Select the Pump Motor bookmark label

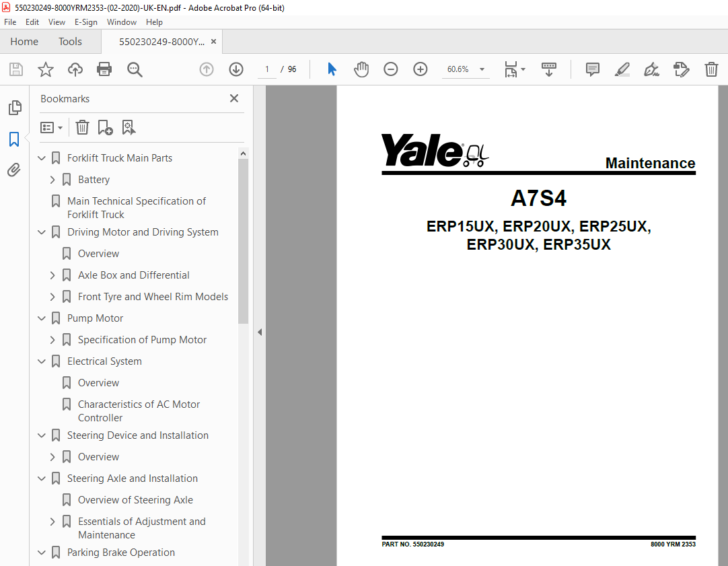[x=95, y=318]
